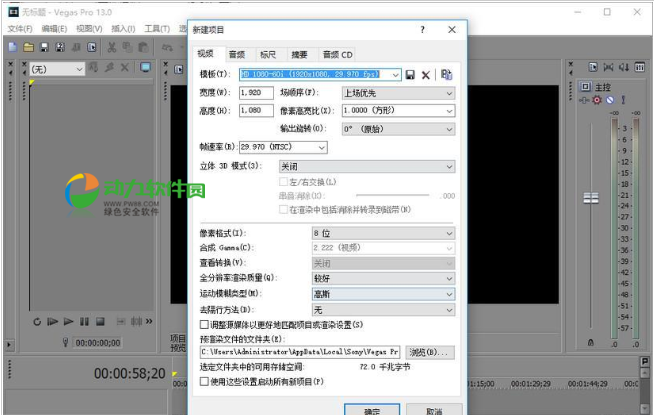Viewport: 654px width, 415px height.
Task: Switch to the 音频 CD tab
Action: pos(336,54)
